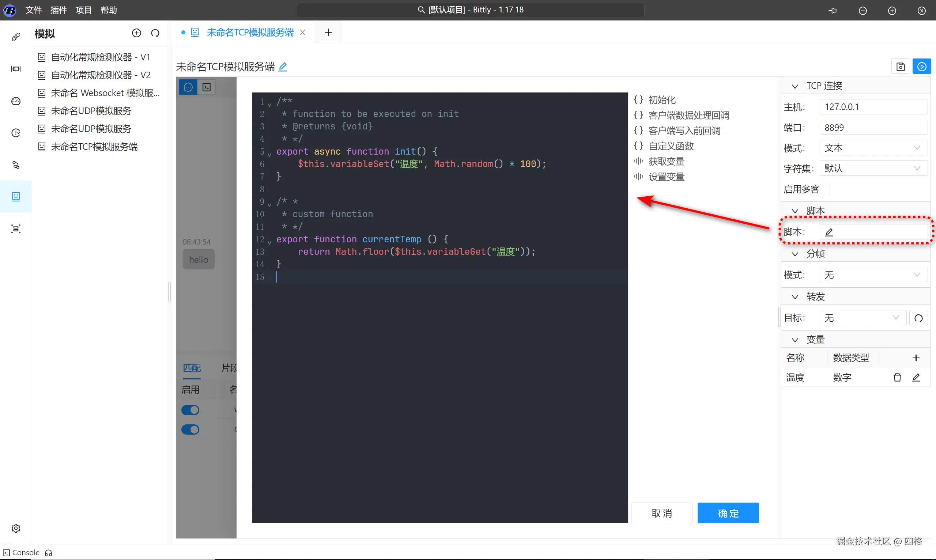Click the 确定 button
This screenshot has width=936, height=560.
pyautogui.click(x=728, y=513)
